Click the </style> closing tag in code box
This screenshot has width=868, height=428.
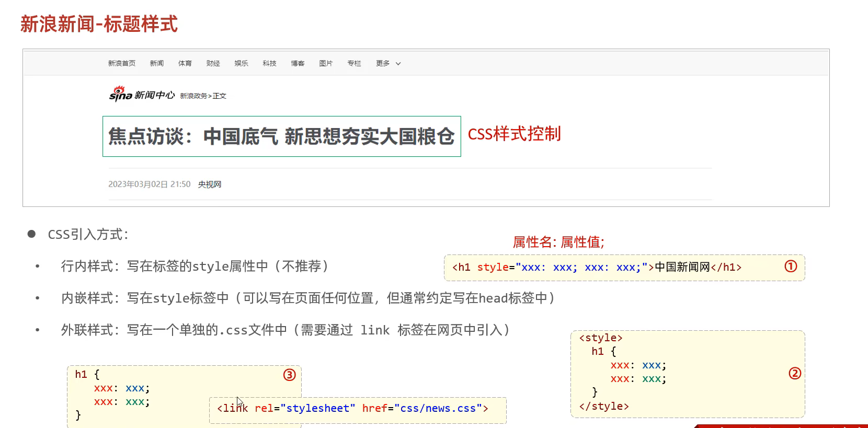604,406
